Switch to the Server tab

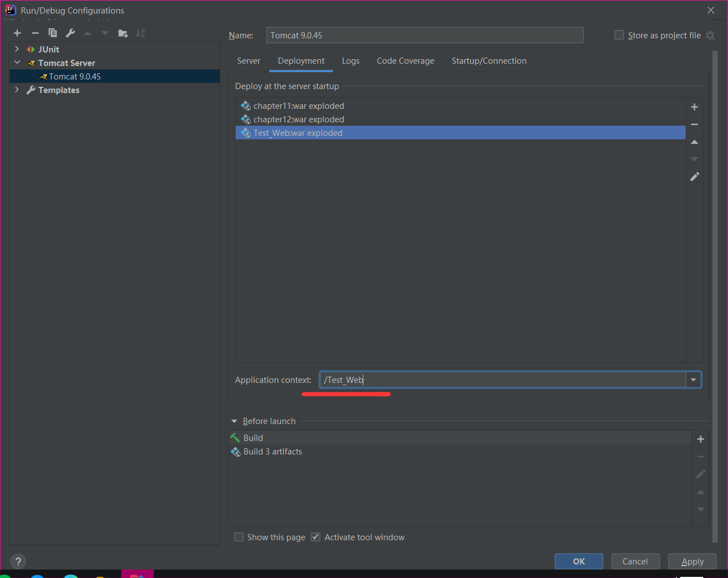coord(248,61)
